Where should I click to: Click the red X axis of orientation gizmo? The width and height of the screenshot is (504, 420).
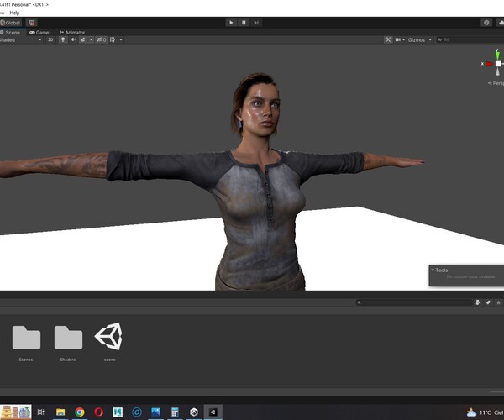(489, 64)
